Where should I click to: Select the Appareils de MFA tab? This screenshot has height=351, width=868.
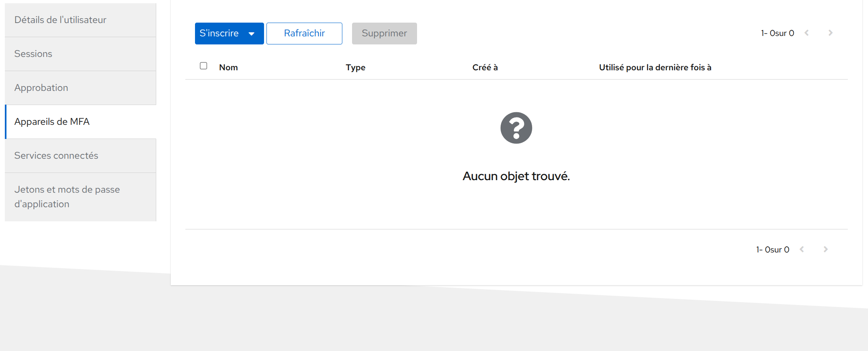coord(52,122)
